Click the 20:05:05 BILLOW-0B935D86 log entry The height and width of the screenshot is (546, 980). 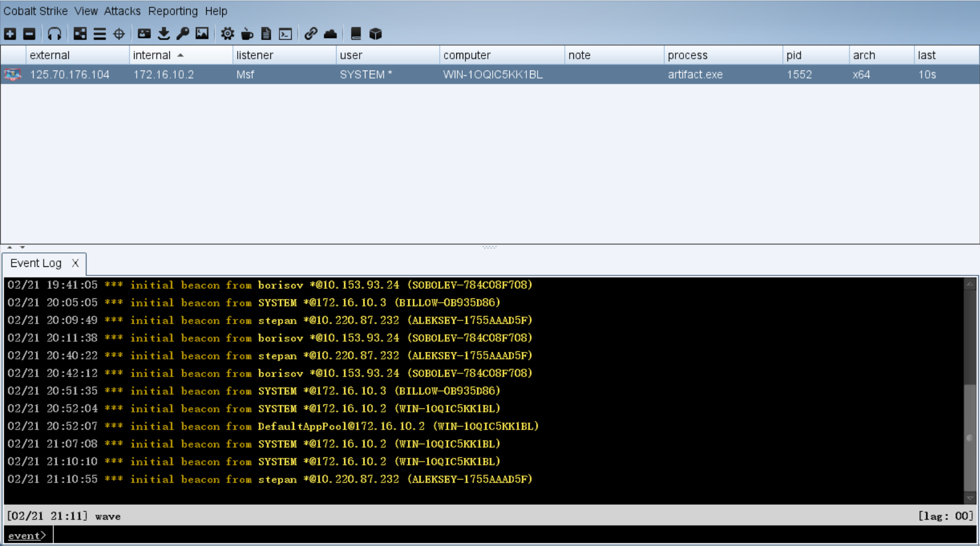tap(254, 303)
